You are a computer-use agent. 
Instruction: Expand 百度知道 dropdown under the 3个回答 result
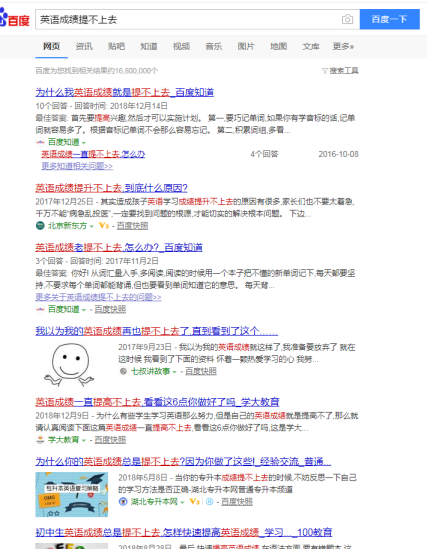[84, 310]
